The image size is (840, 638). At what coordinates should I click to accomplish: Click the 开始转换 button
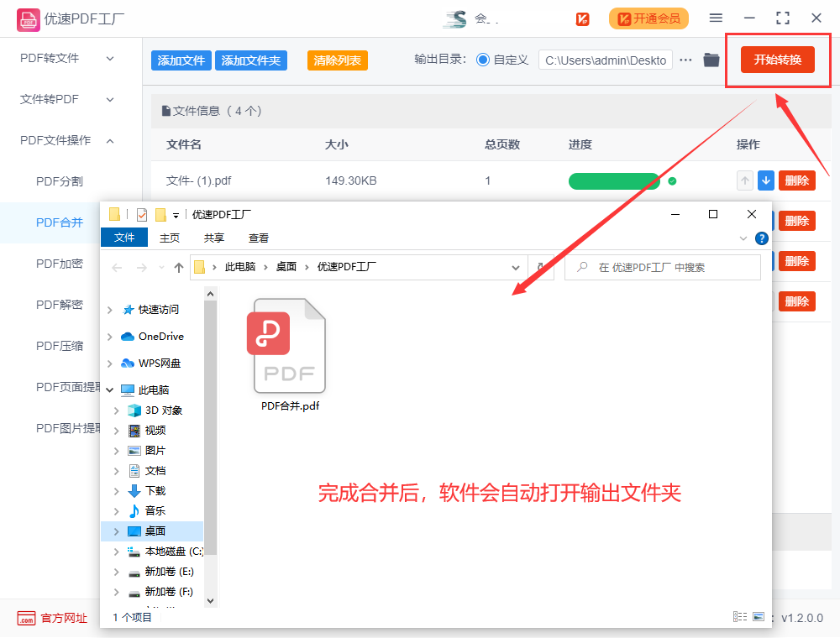pyautogui.click(x=777, y=60)
